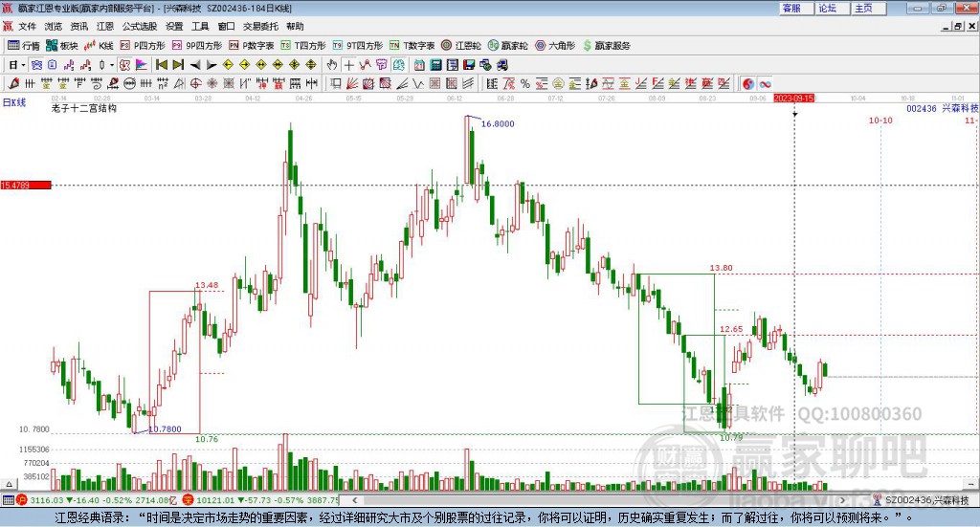The image size is (980, 527).
Task: Select the red pencil drawing tool
Action: pos(13,83)
